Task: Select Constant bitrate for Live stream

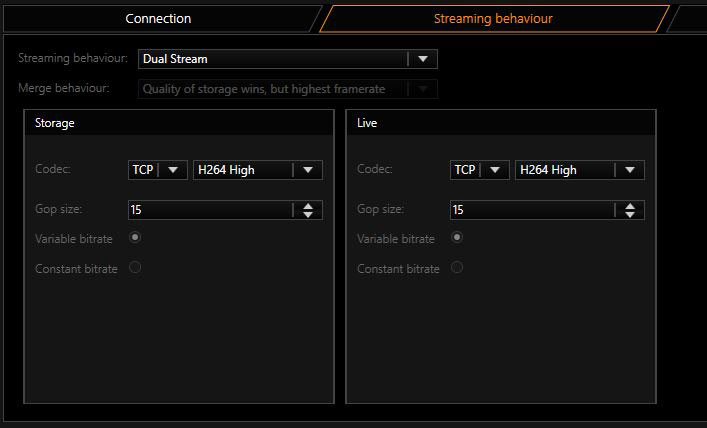Action: tap(457, 267)
